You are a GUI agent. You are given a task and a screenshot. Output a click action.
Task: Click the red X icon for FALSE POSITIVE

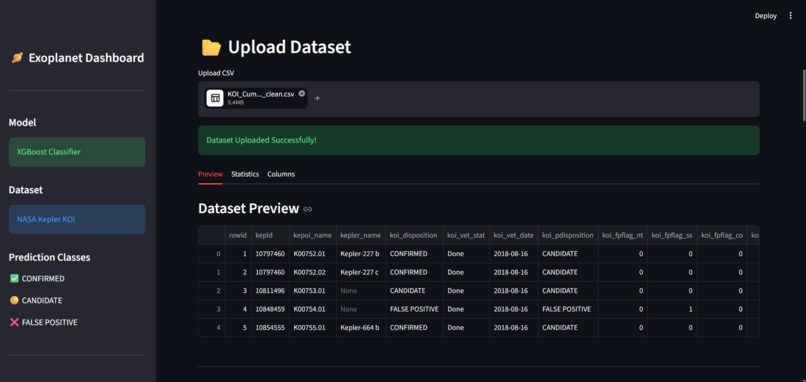coord(14,322)
